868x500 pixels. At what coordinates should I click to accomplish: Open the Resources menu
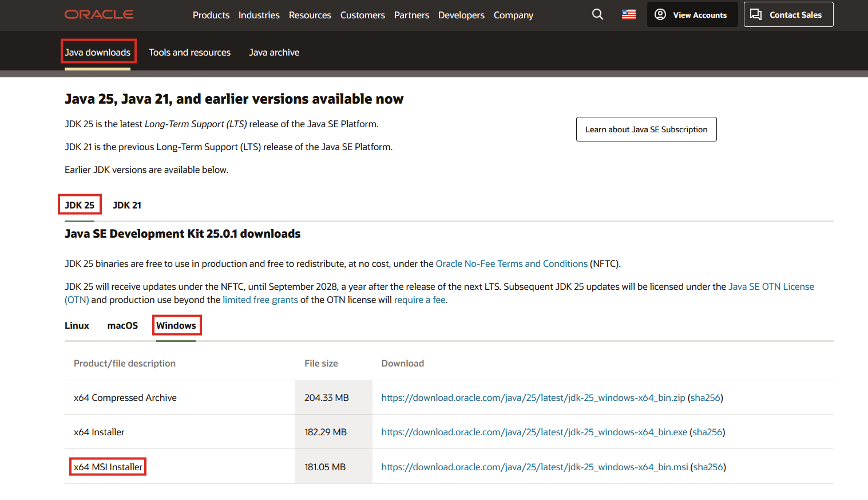(310, 15)
